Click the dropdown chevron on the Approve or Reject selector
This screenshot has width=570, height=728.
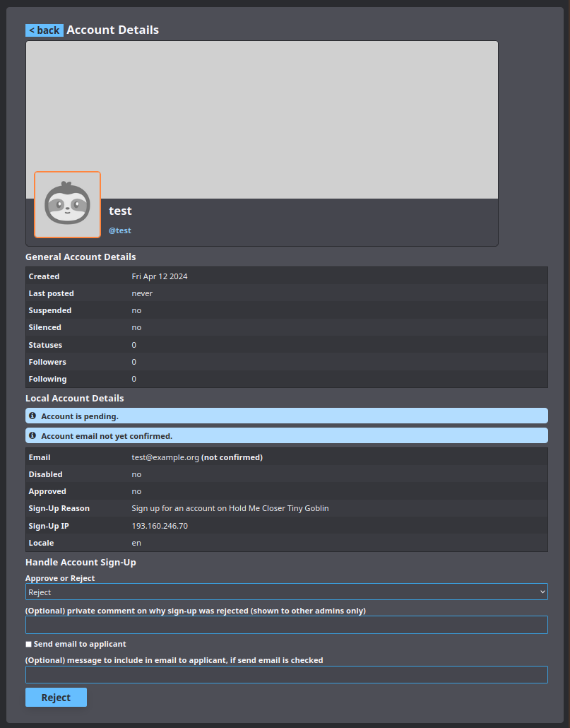point(542,592)
